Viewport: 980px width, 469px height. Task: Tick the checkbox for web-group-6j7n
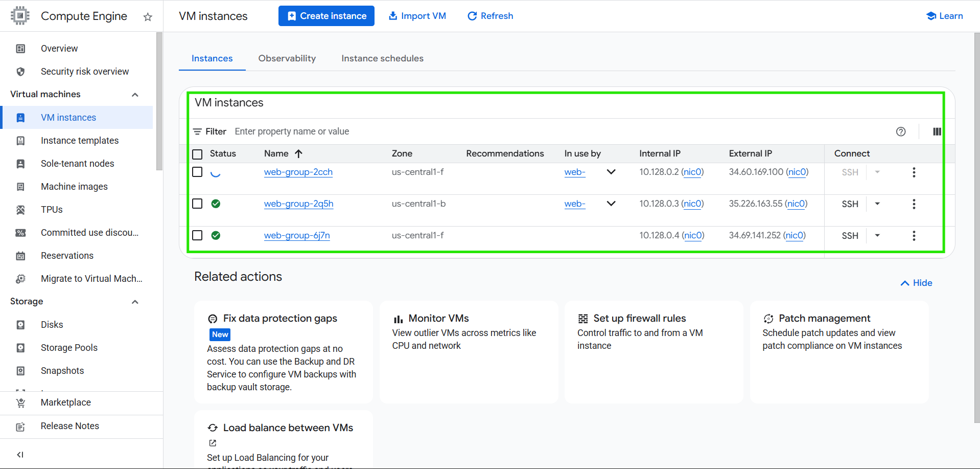pyautogui.click(x=197, y=235)
